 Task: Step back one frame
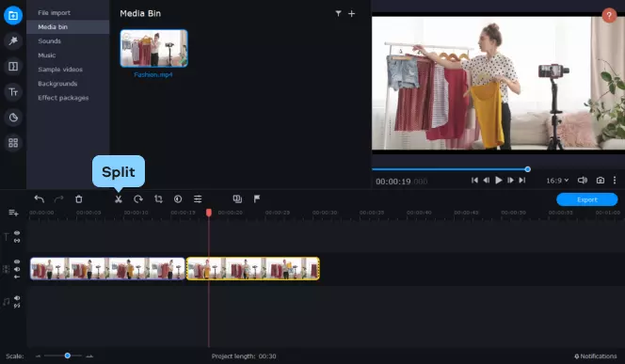[487, 181]
